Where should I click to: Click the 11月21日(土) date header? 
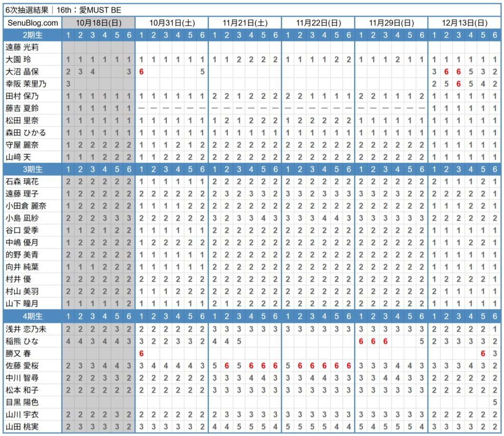[245, 23]
